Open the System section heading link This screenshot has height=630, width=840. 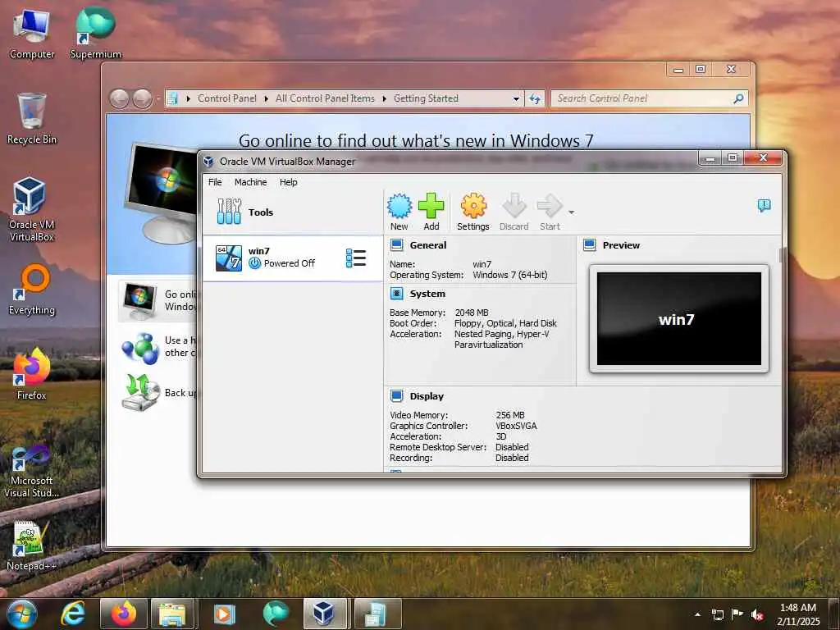point(427,294)
